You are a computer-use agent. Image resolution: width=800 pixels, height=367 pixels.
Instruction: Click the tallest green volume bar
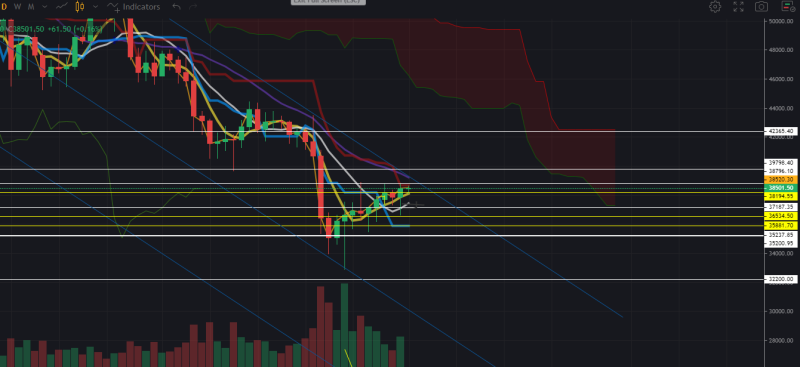[344, 325]
